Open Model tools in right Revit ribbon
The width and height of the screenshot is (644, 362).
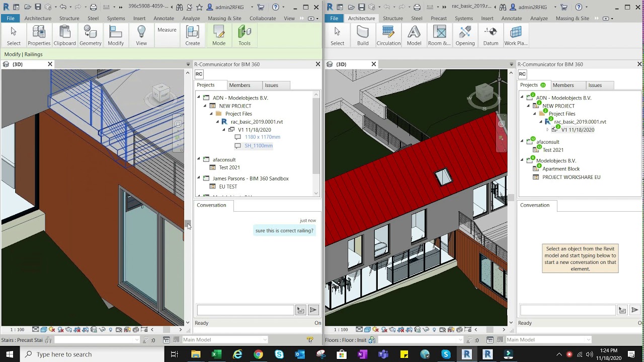(x=414, y=36)
